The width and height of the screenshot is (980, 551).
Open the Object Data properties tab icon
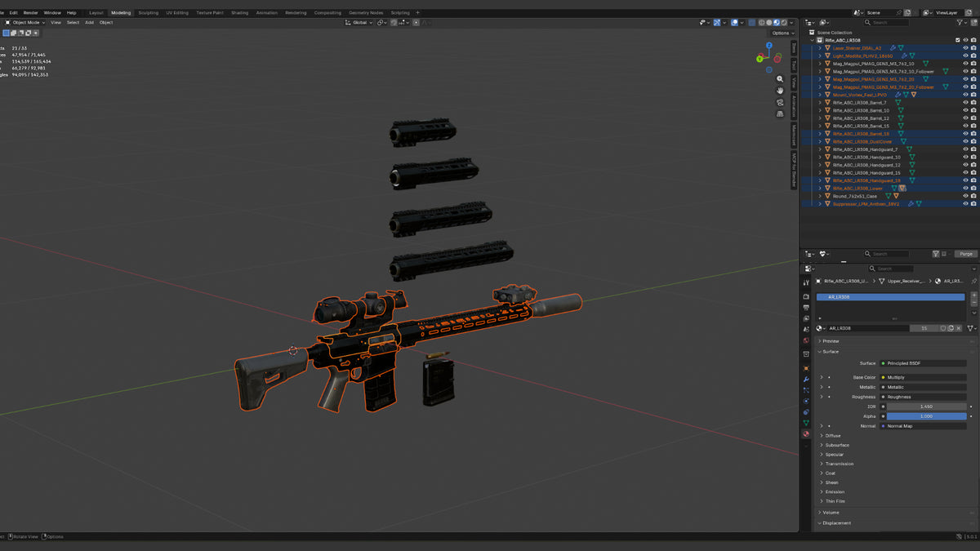point(805,422)
